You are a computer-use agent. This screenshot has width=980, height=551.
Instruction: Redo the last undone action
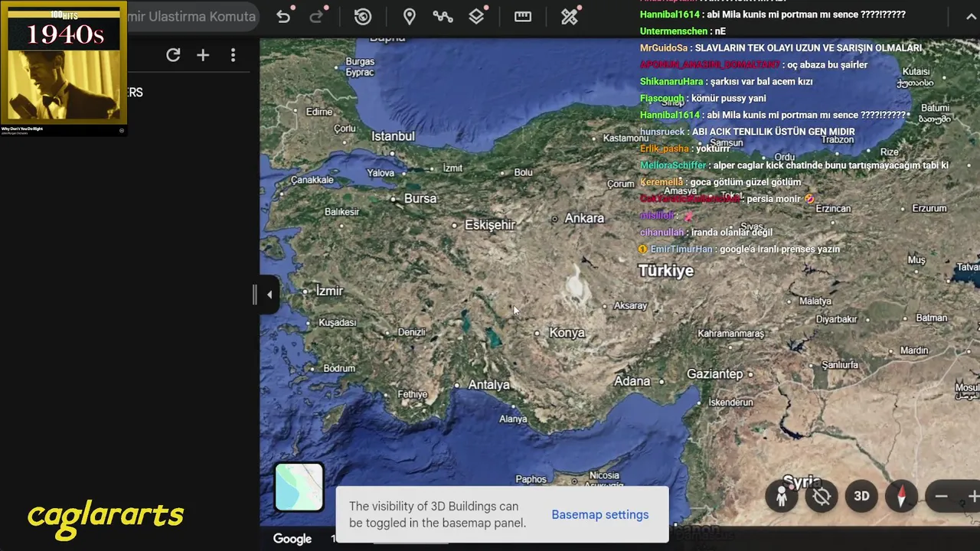[x=318, y=17]
